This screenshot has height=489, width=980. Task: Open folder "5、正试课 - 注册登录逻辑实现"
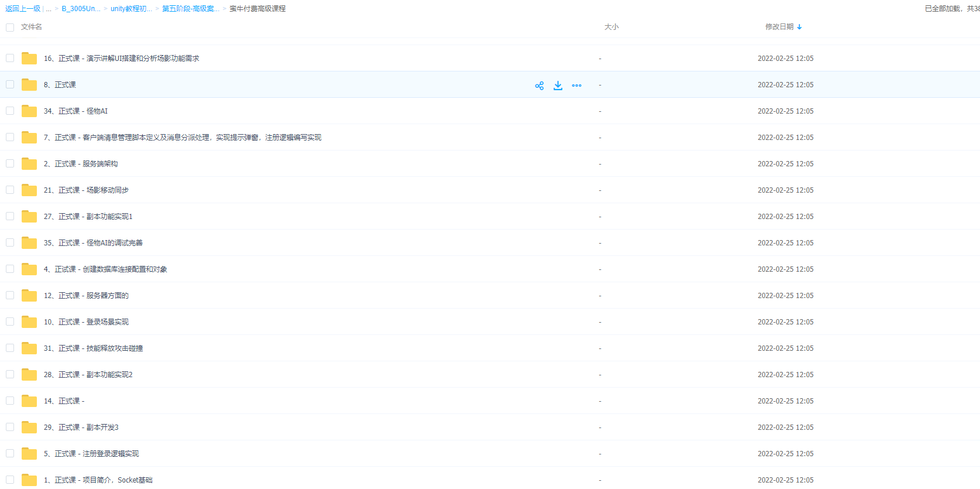click(x=91, y=454)
